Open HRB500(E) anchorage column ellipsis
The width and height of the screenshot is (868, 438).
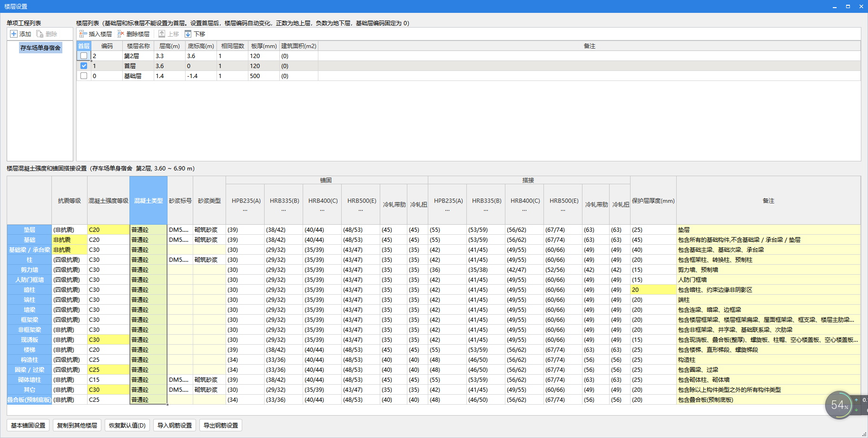[361, 210]
